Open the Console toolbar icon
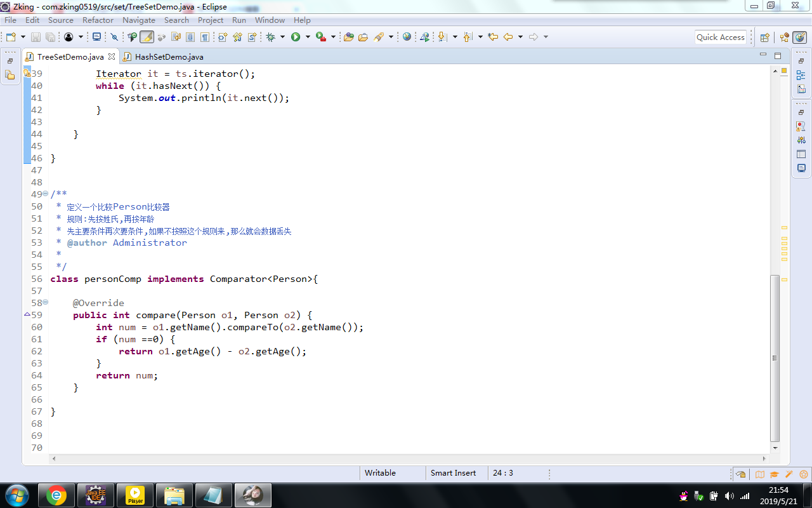812x508 pixels. click(96, 37)
